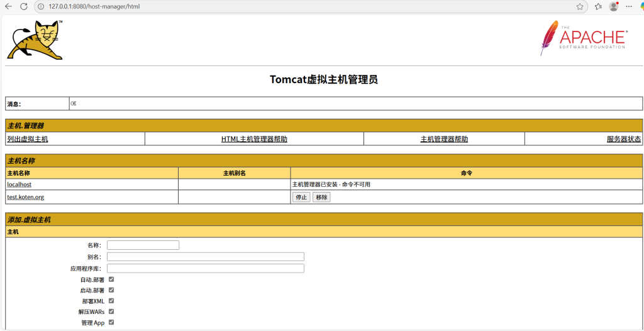This screenshot has width=644, height=331.
Task: Go to 服务器状态 page
Action: click(623, 139)
